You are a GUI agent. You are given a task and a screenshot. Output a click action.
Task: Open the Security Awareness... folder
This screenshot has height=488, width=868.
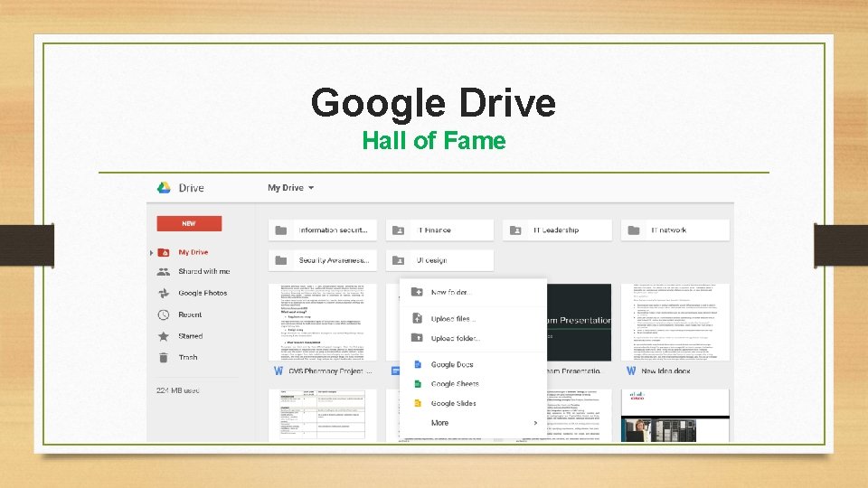pyautogui.click(x=323, y=260)
